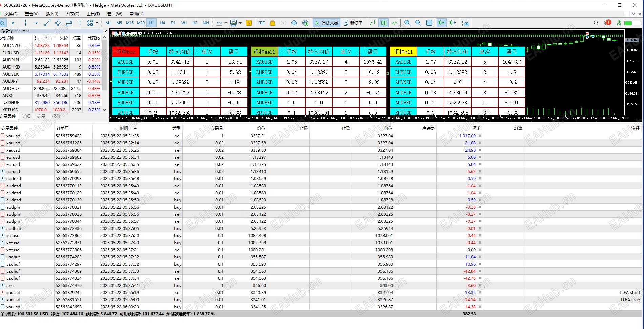
Task: Toggle the 算法交易 algo trading button
Action: pyautogui.click(x=327, y=23)
